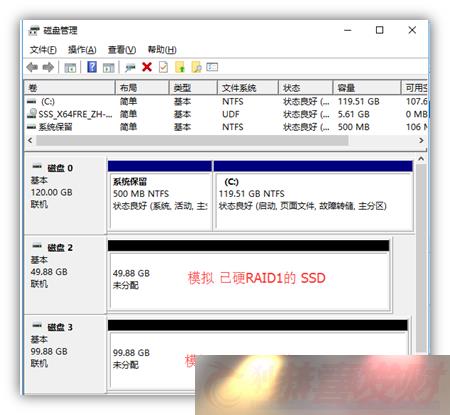Viewport: 450px width, 415px height.
Task: Select the (C:) 119.51 GB NTFS partition
Action: 313,196
